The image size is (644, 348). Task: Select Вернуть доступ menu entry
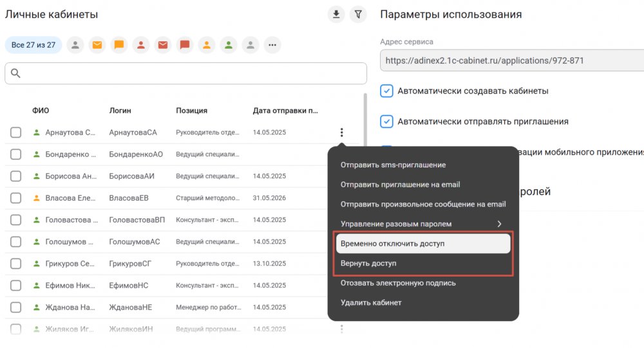click(x=423, y=263)
